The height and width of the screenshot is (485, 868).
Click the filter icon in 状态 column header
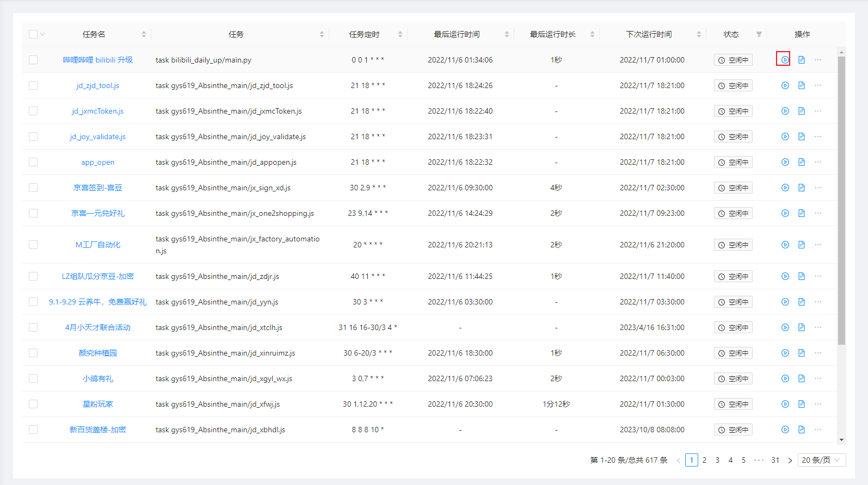(759, 34)
